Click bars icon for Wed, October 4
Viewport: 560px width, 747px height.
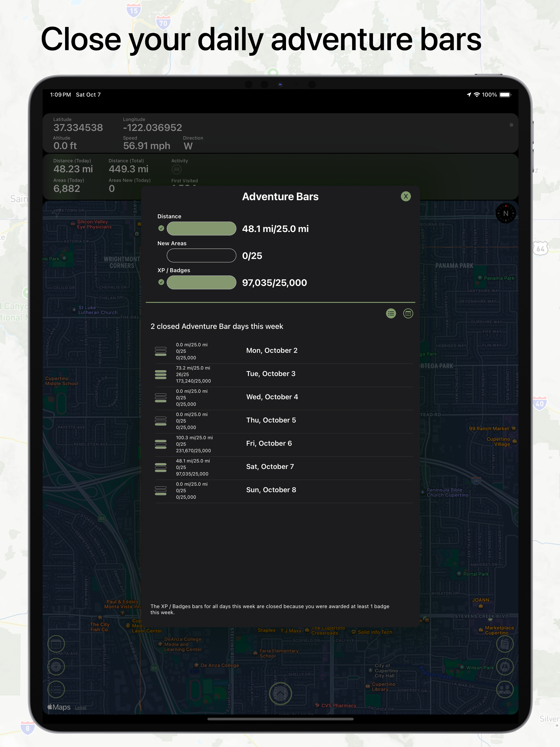pos(161,398)
